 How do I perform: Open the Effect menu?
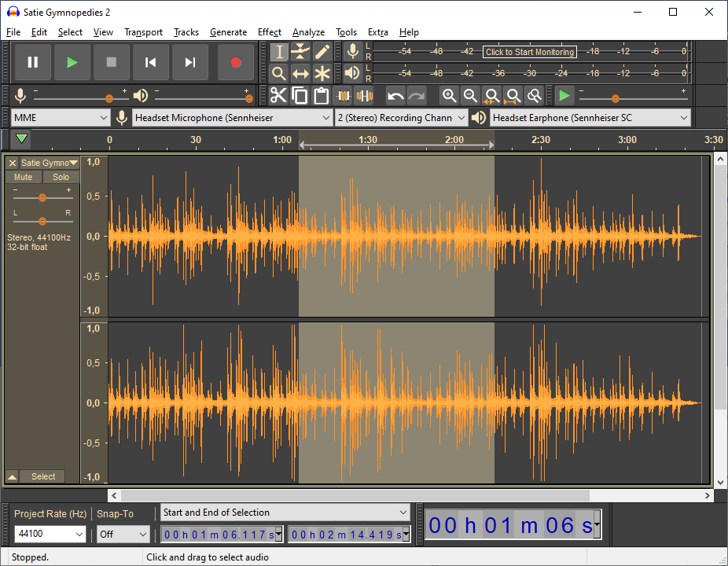pos(270,32)
